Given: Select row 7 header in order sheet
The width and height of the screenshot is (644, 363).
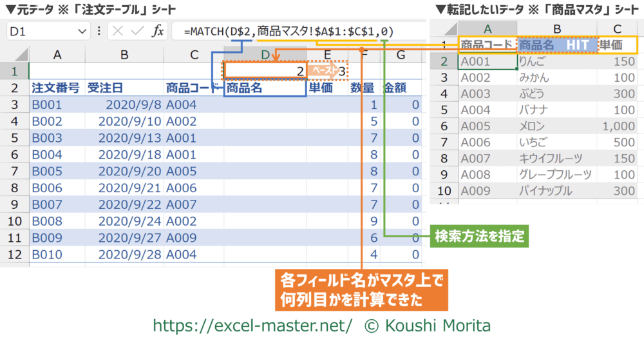Looking at the screenshot, I should click(x=14, y=172).
